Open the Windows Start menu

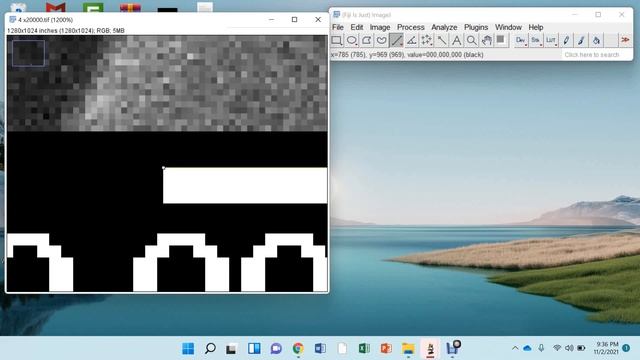click(x=188, y=349)
